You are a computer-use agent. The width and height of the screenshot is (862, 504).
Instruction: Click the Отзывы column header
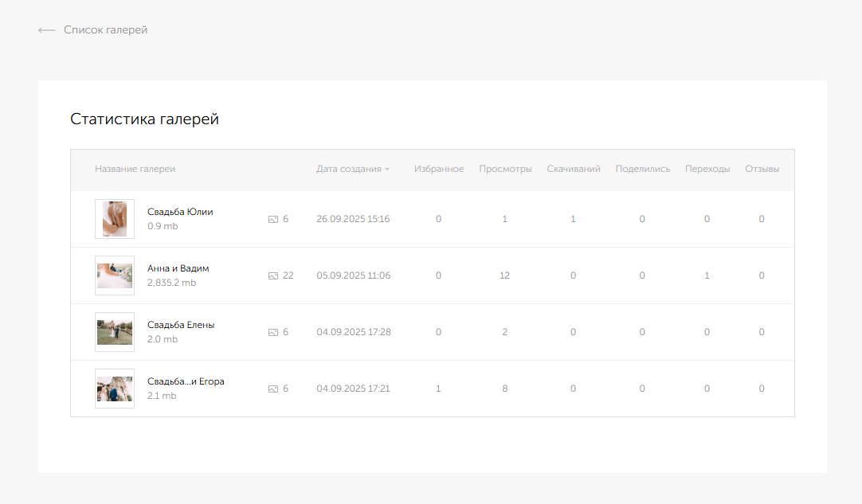[762, 169]
